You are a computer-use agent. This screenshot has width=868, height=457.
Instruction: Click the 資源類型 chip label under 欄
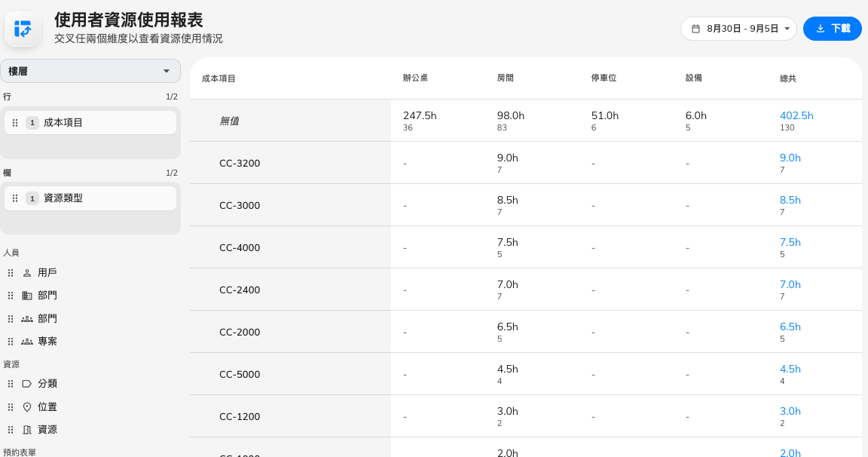pyautogui.click(x=63, y=198)
